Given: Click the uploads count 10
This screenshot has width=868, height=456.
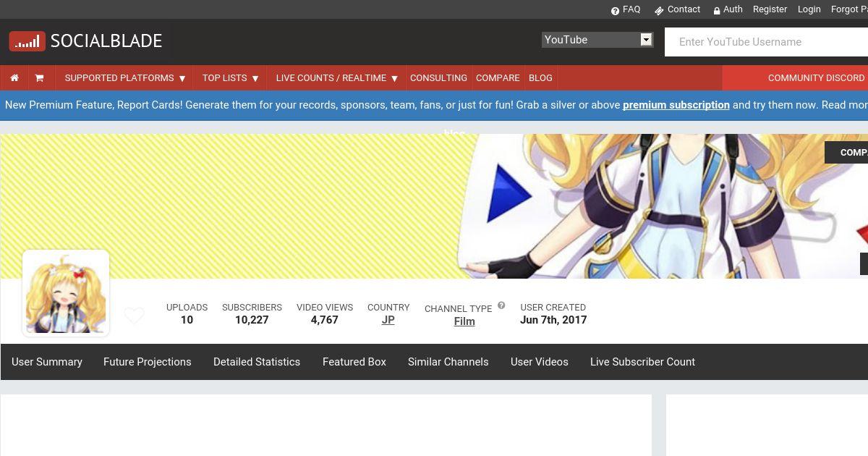Looking at the screenshot, I should coord(187,320).
